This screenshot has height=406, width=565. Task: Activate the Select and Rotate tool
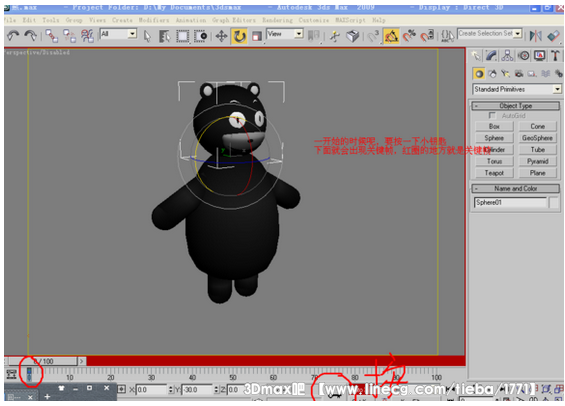(x=239, y=36)
